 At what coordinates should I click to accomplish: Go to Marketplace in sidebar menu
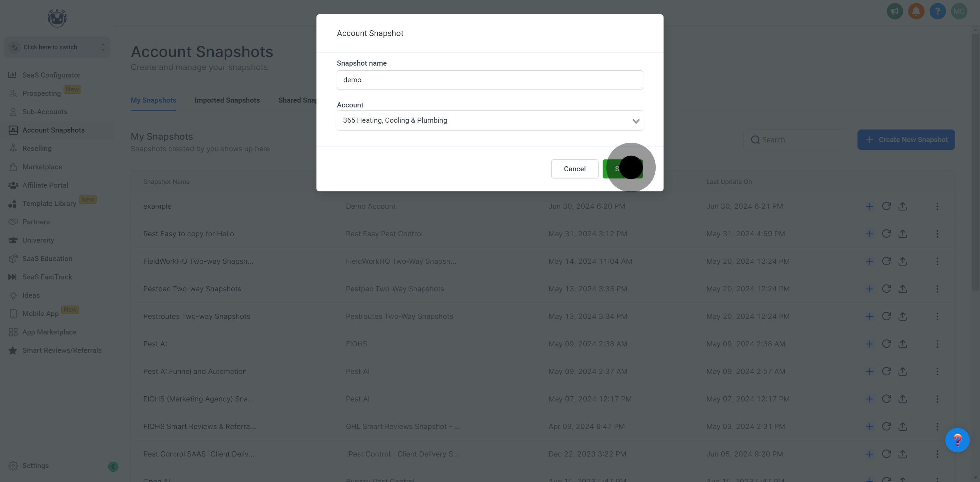(x=42, y=167)
